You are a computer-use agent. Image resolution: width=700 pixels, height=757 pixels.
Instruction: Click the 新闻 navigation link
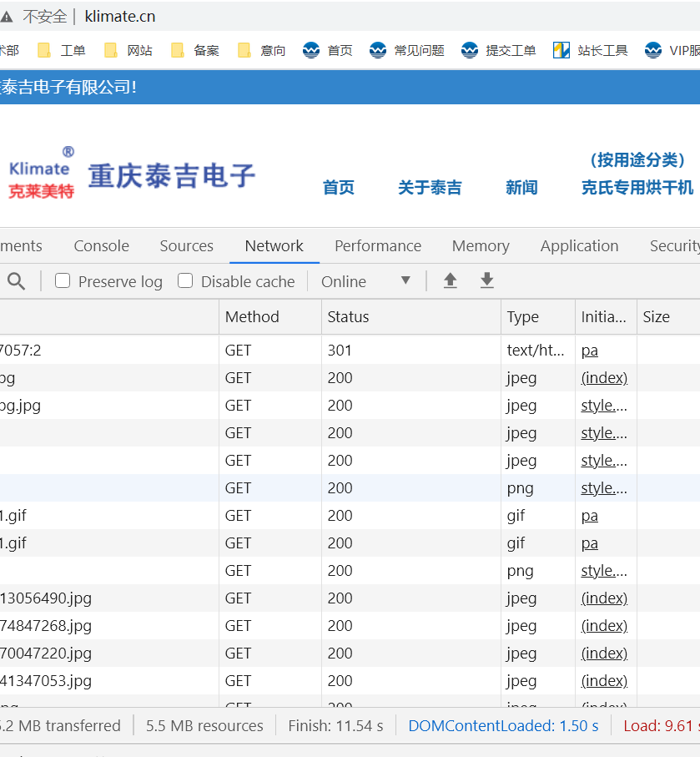[x=521, y=188]
